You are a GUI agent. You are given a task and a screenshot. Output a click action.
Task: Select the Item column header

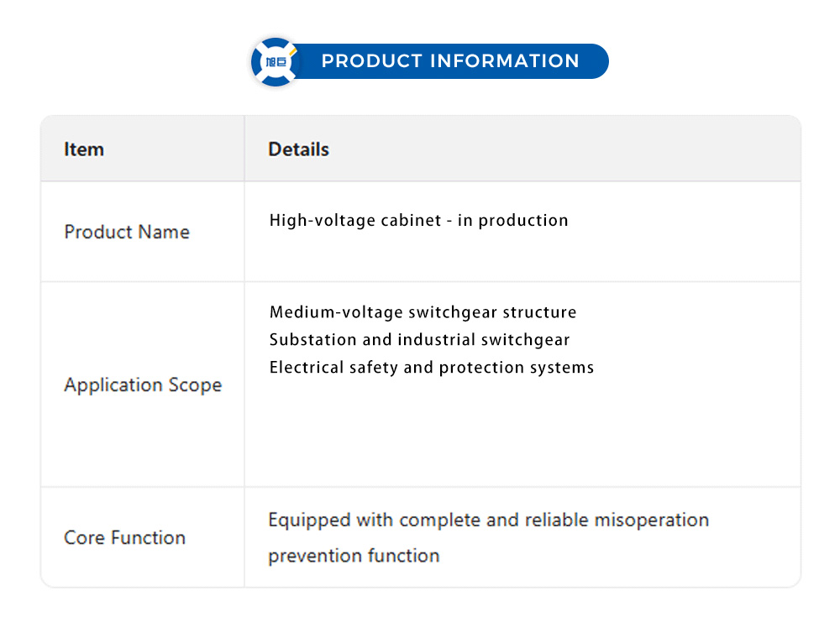click(x=84, y=149)
